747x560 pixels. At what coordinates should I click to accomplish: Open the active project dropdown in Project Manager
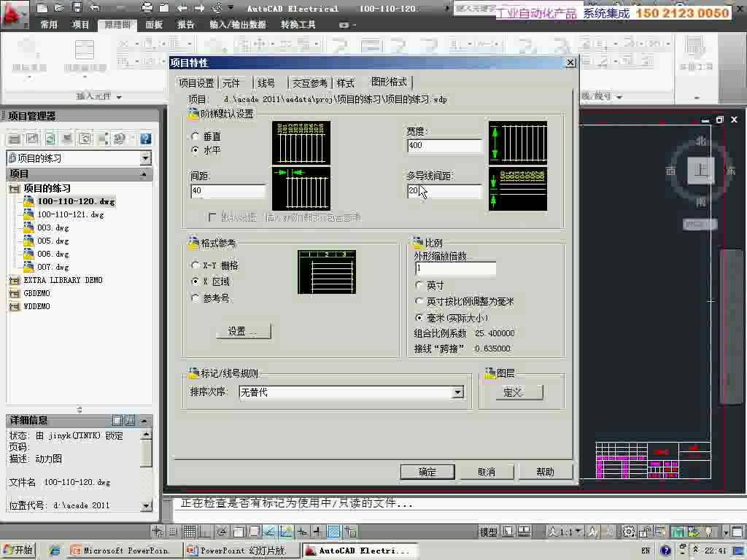coord(145,157)
